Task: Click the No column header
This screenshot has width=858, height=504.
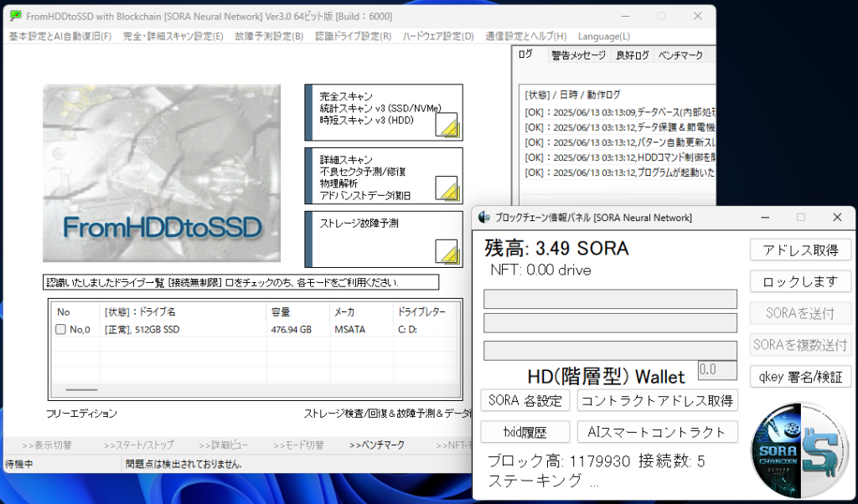Action: (x=75, y=312)
